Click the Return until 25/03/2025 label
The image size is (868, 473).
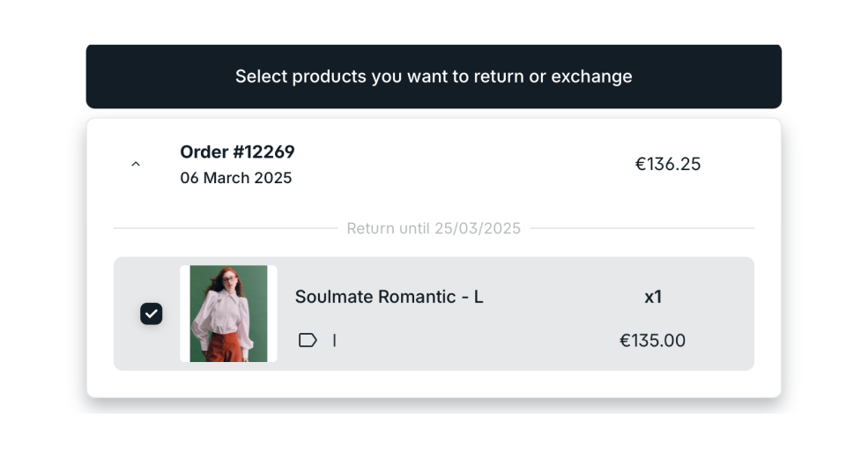point(434,228)
